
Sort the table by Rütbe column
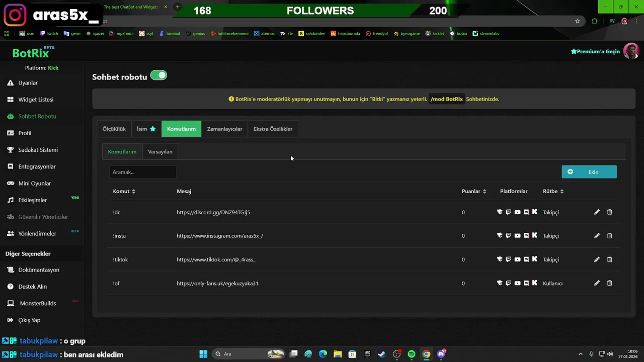coord(553,191)
